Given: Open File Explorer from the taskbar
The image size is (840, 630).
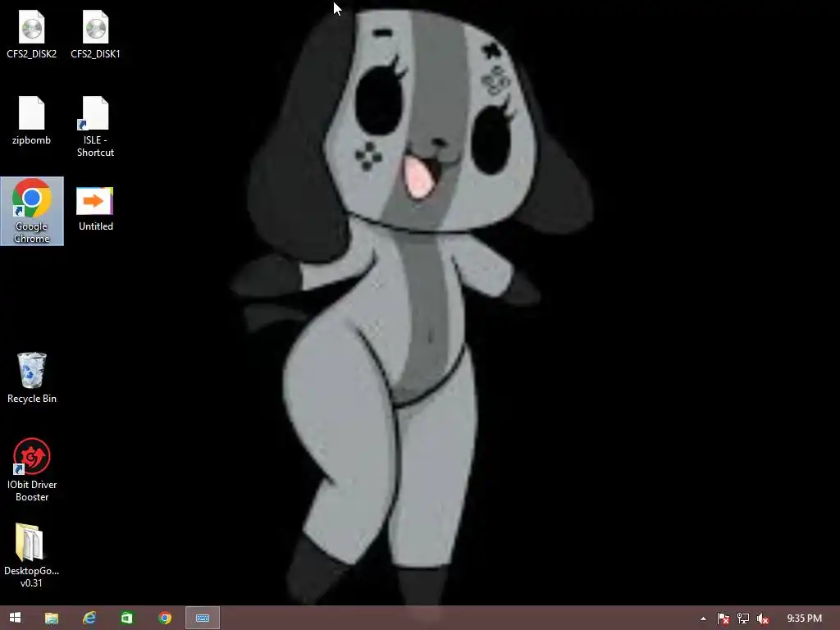Looking at the screenshot, I should pyautogui.click(x=52, y=618).
